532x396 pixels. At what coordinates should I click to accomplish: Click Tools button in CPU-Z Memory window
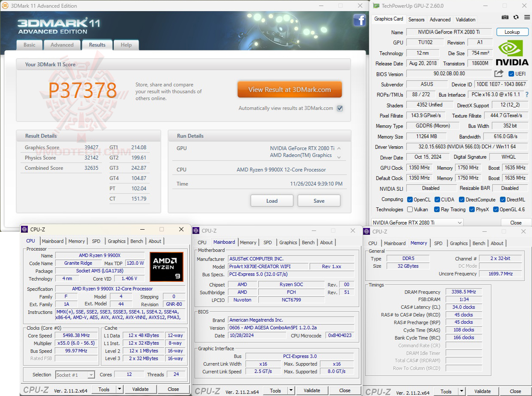tap(446, 391)
